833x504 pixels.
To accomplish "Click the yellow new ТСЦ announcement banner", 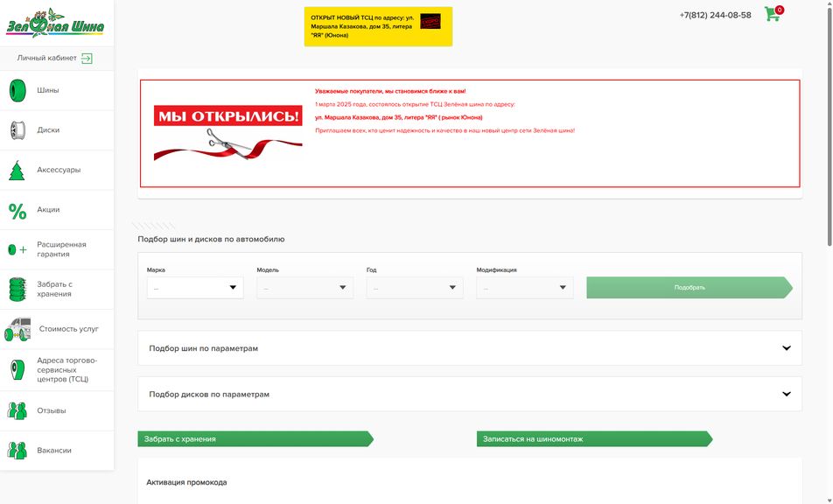I will pos(378,26).
